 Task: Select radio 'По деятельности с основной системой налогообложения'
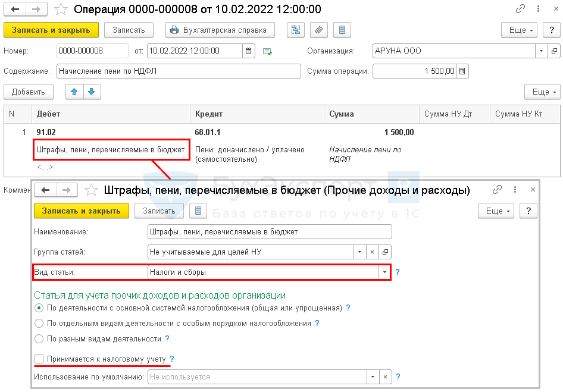click(39, 308)
